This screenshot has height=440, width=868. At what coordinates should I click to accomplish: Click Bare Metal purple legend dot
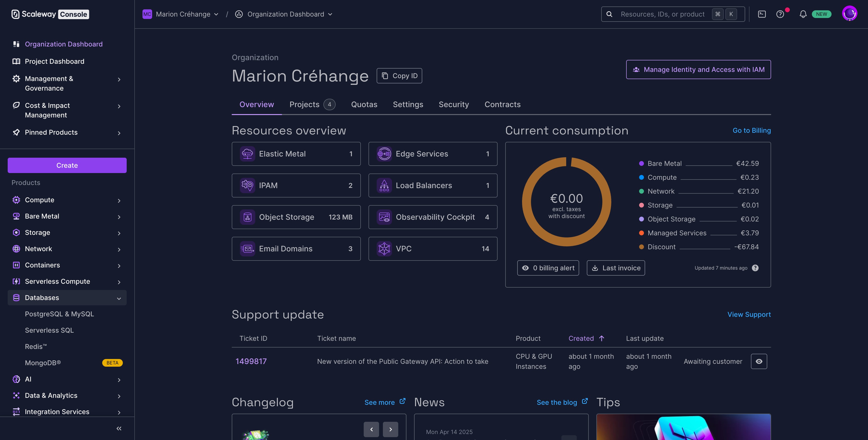641,164
